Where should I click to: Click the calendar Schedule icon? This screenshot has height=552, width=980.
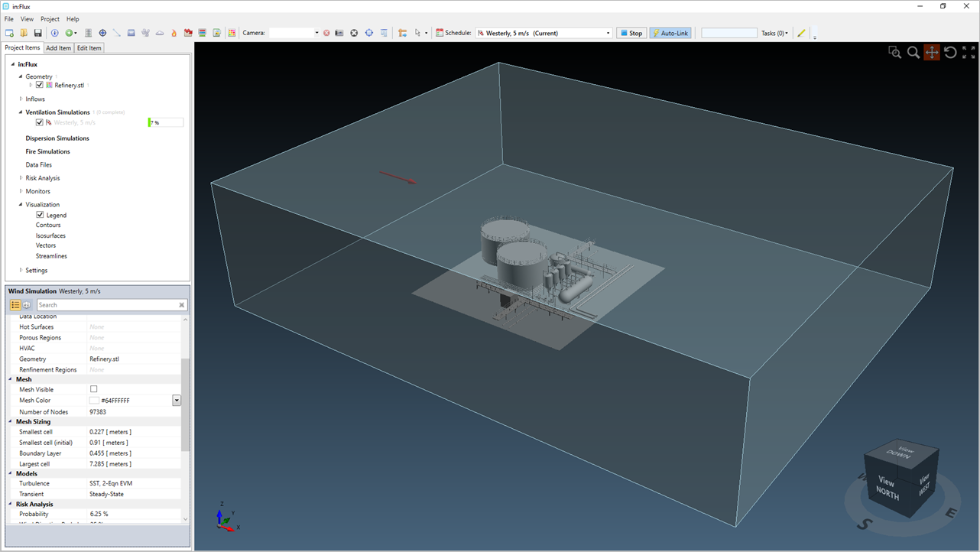[x=440, y=33]
